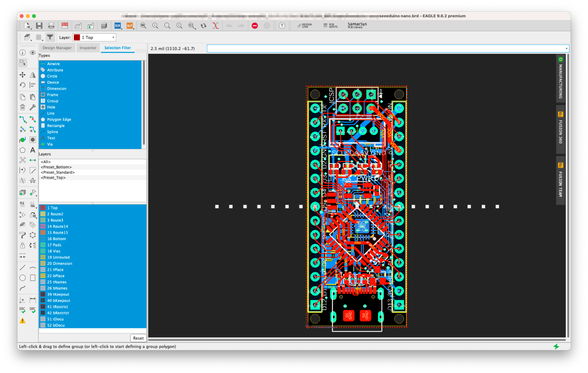
Task: Open the FUSION 360 side tab
Action: [560, 129]
